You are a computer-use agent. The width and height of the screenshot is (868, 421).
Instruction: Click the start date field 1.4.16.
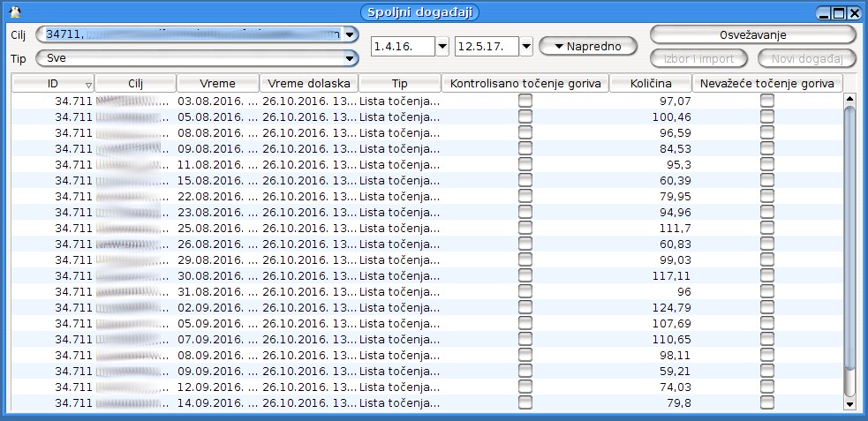(403, 46)
